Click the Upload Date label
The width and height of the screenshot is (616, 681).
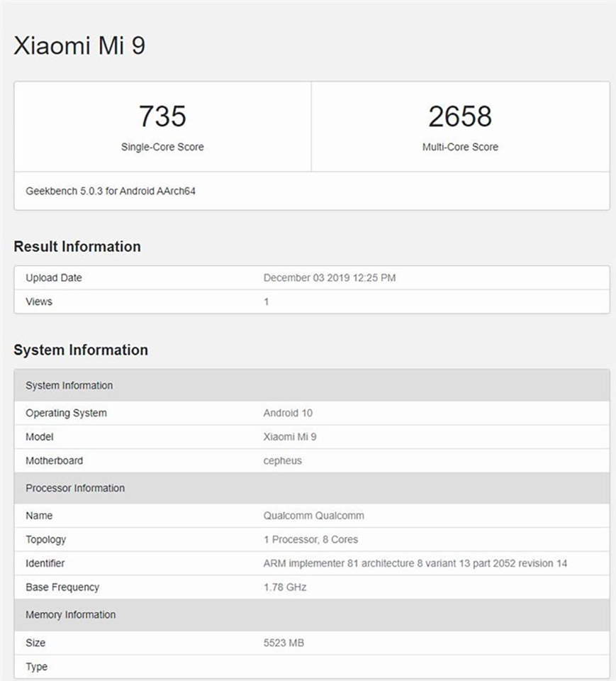click(x=54, y=278)
